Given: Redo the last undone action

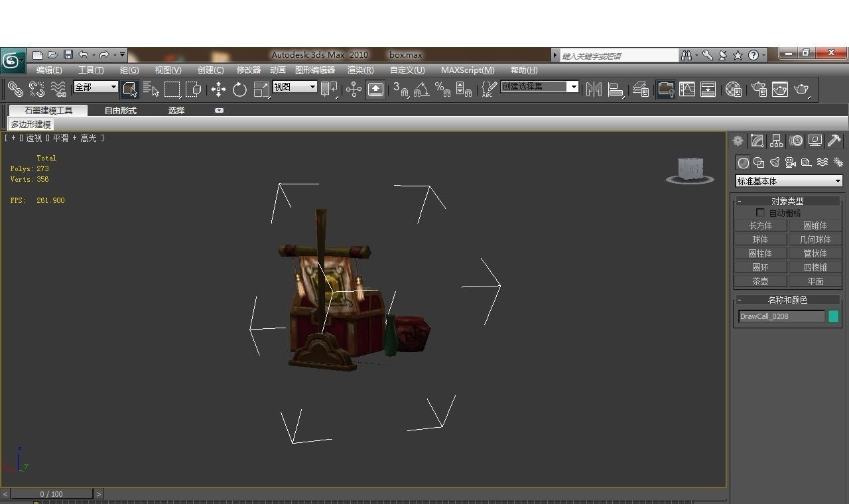Looking at the screenshot, I should pos(104,55).
